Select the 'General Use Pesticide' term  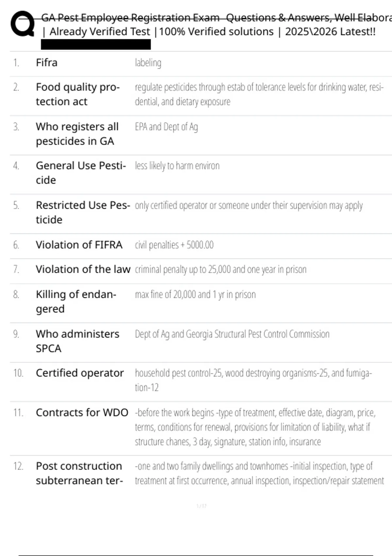coord(81,173)
